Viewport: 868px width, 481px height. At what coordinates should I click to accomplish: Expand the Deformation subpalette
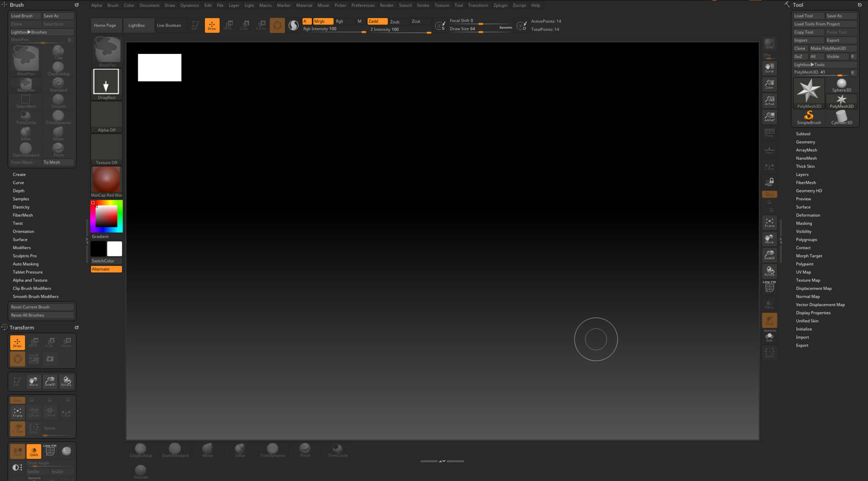(808, 215)
